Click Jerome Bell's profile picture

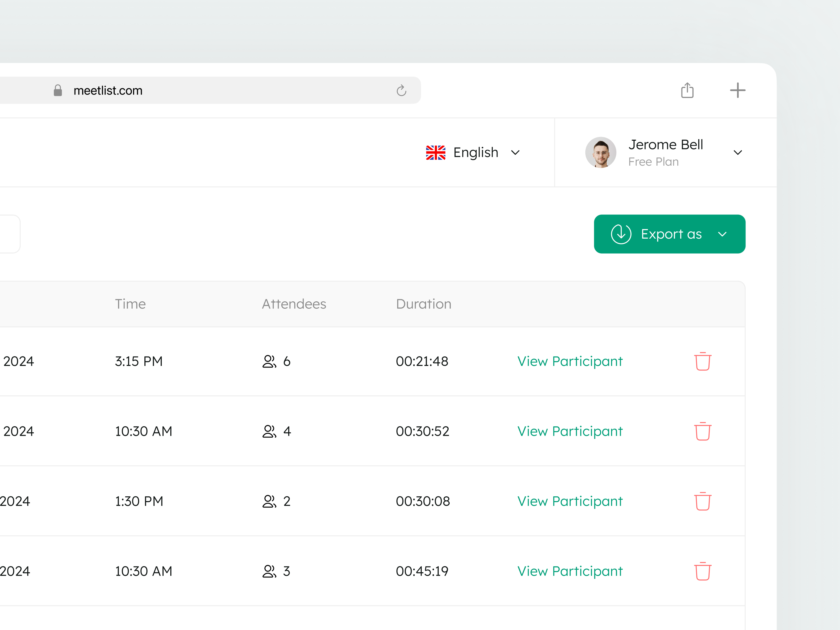601,152
